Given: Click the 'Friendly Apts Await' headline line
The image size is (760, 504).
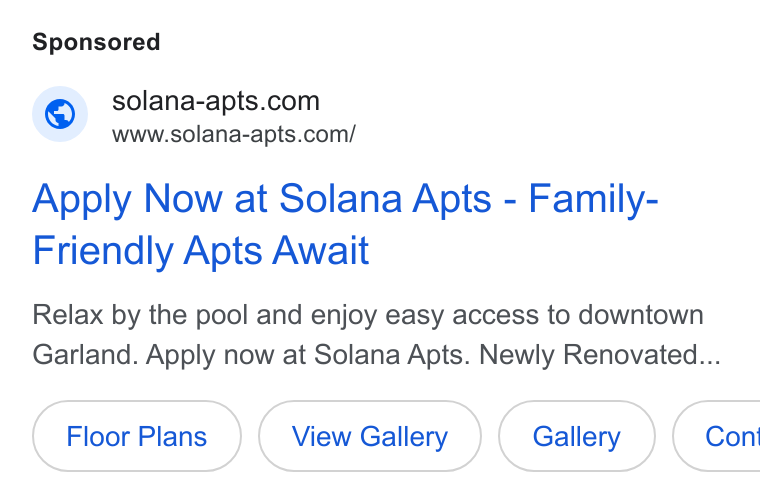Looking at the screenshot, I should click(201, 251).
